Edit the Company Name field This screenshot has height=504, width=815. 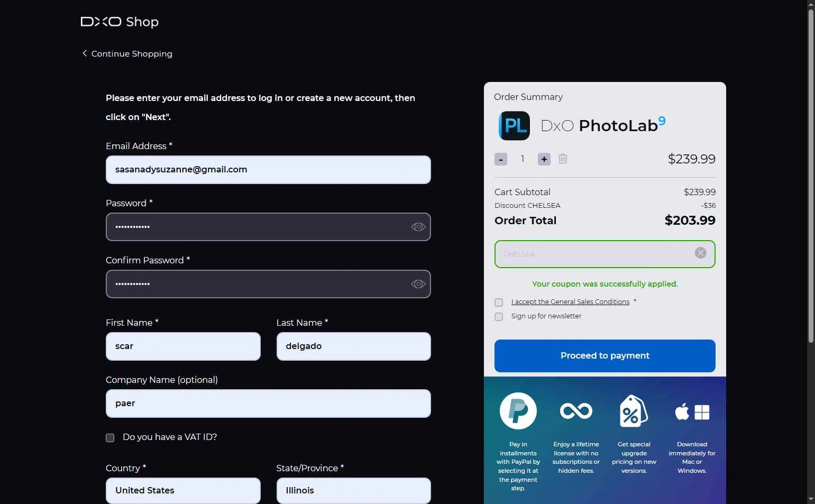(268, 404)
